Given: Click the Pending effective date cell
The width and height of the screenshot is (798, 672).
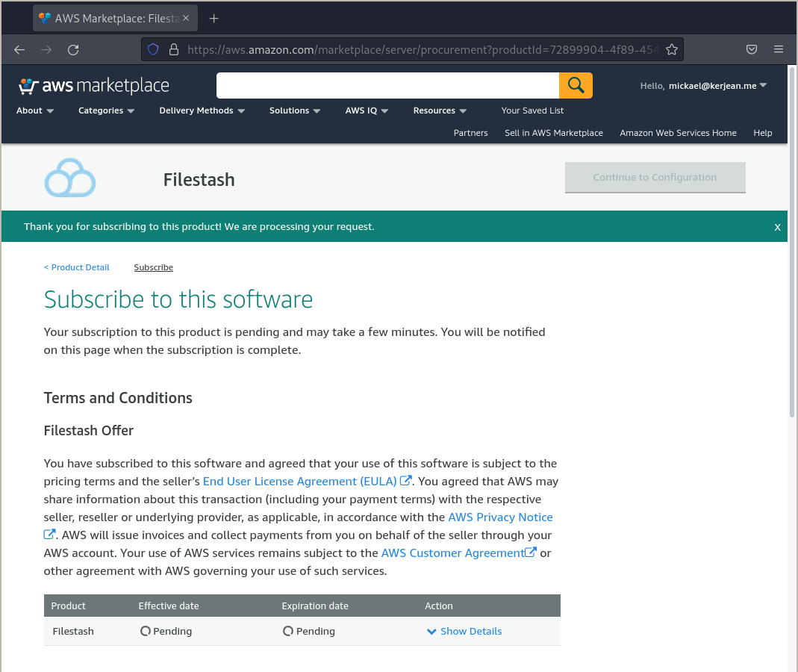Looking at the screenshot, I should point(166,631).
